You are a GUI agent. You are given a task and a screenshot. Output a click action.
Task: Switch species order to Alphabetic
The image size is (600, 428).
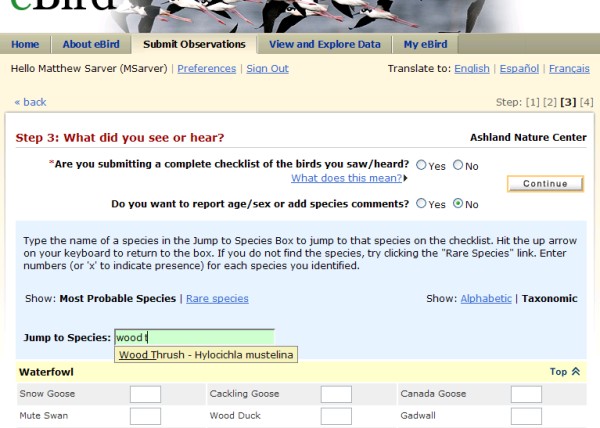486,298
